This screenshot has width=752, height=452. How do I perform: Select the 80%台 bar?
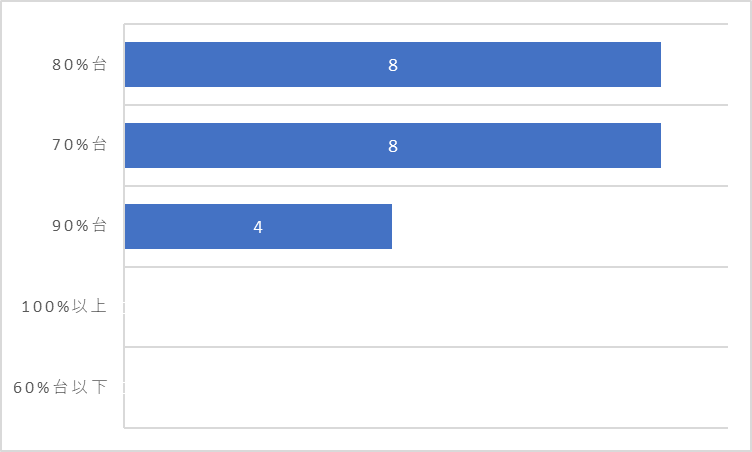pos(393,64)
